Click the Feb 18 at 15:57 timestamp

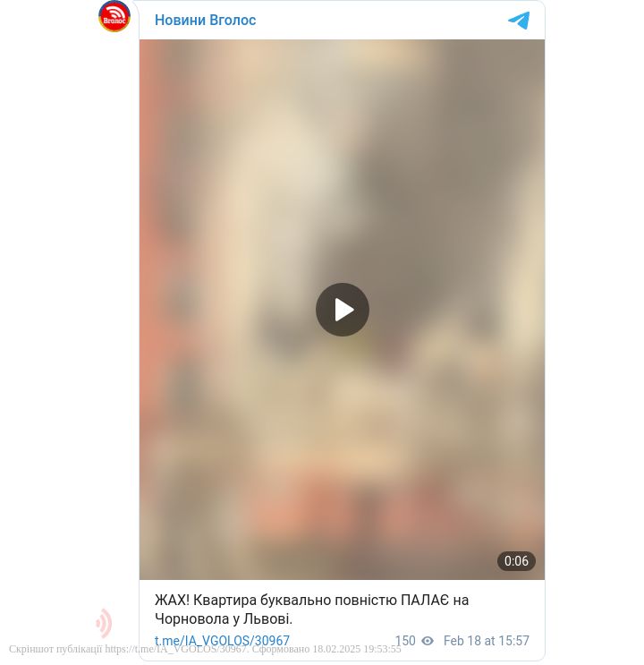(487, 641)
